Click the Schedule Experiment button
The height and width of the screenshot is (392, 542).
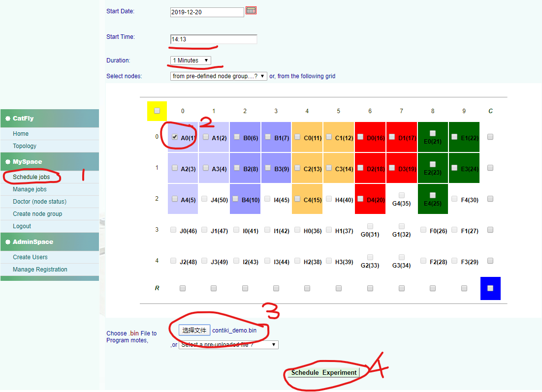point(323,372)
